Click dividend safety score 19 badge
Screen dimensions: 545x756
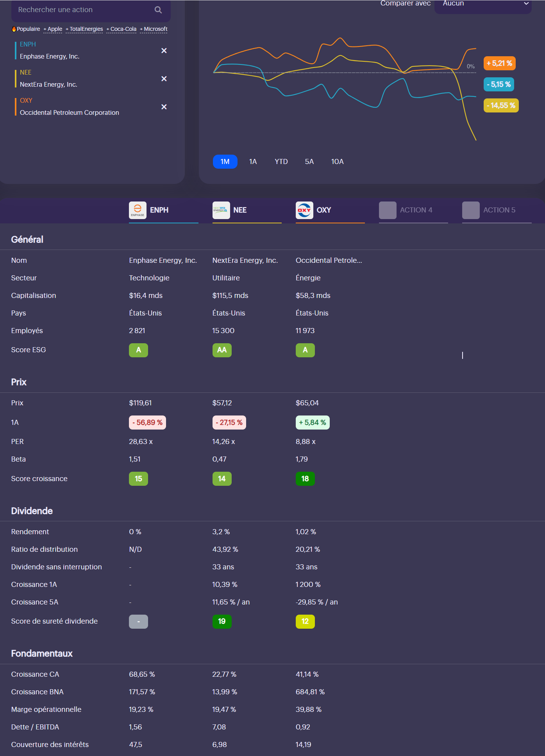point(222,622)
